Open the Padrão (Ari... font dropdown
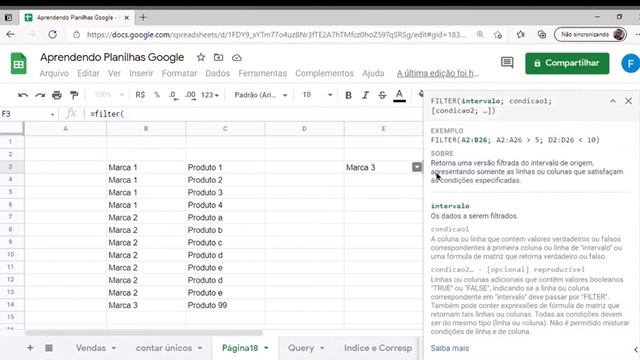The width and height of the screenshot is (640, 360). (x=261, y=95)
